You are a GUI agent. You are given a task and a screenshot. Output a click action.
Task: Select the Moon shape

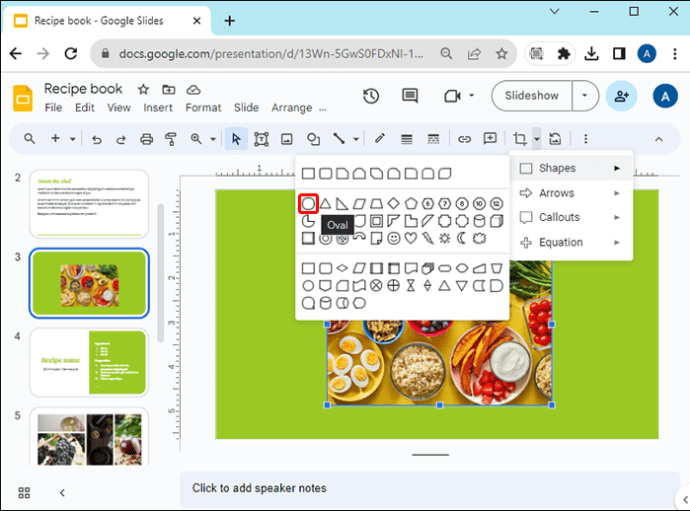462,238
